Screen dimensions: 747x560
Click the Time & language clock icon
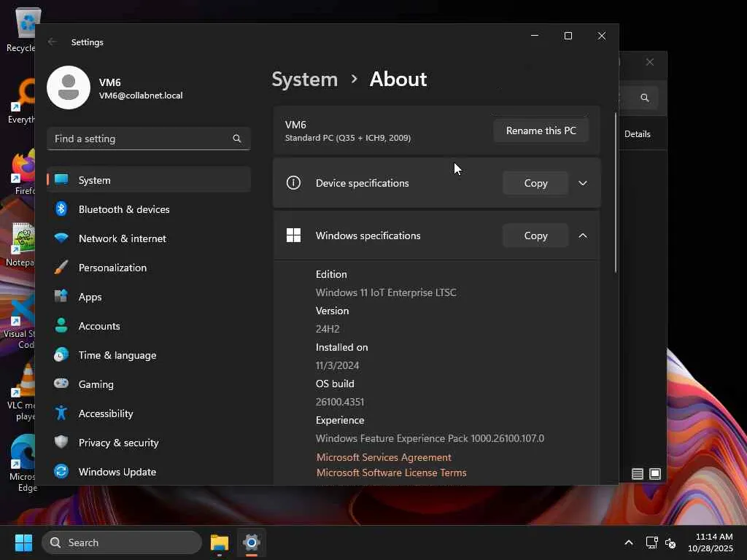61,355
